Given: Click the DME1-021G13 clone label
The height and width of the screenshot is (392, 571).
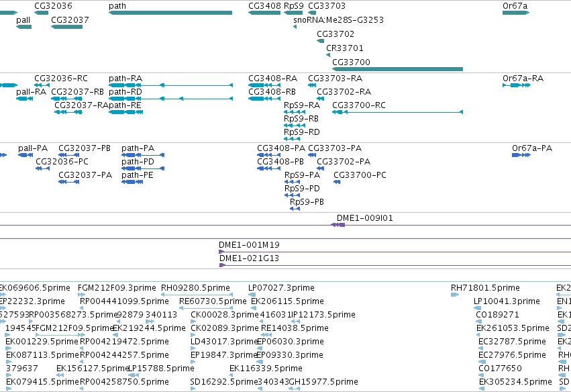Looking at the screenshot, I should tap(249, 258).
